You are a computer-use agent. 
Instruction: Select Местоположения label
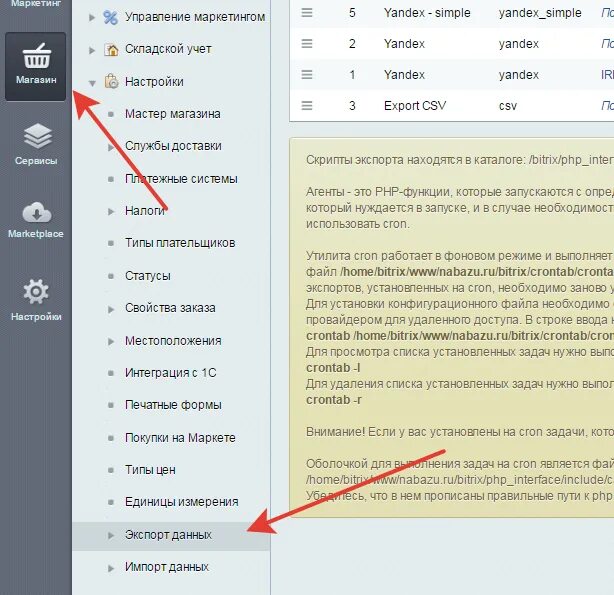173,341
